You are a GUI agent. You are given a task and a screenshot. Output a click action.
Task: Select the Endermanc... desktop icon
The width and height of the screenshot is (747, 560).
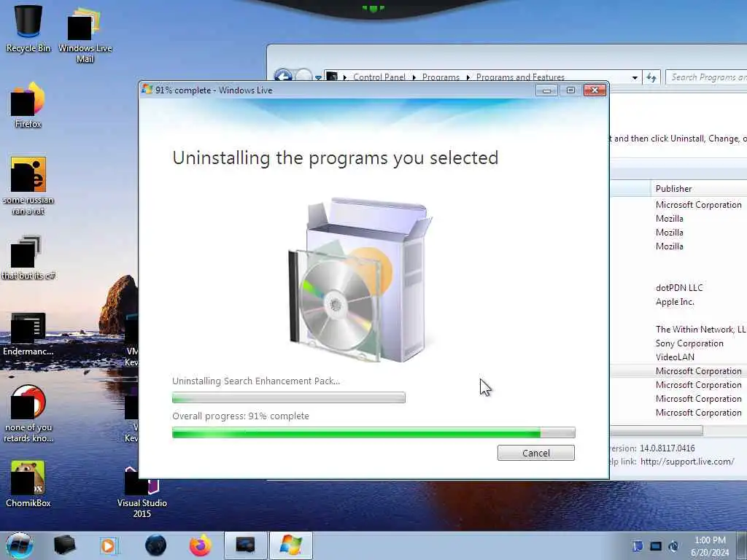(28, 333)
